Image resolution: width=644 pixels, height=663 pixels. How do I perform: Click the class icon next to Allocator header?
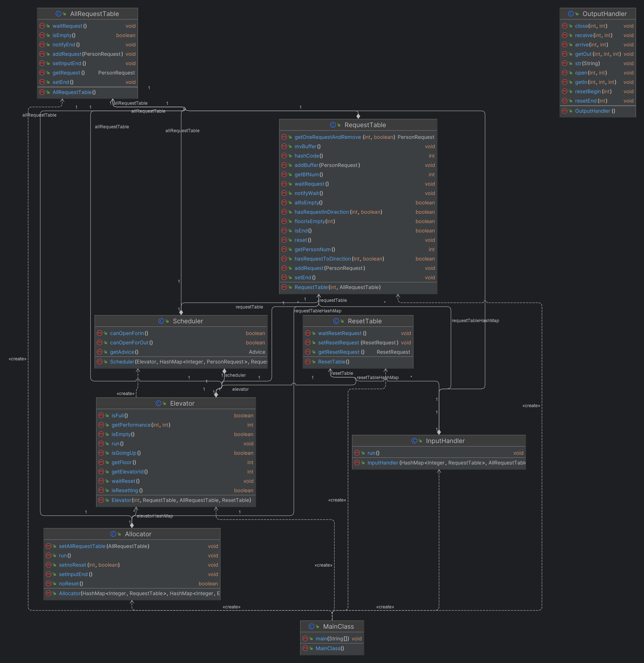(x=113, y=534)
